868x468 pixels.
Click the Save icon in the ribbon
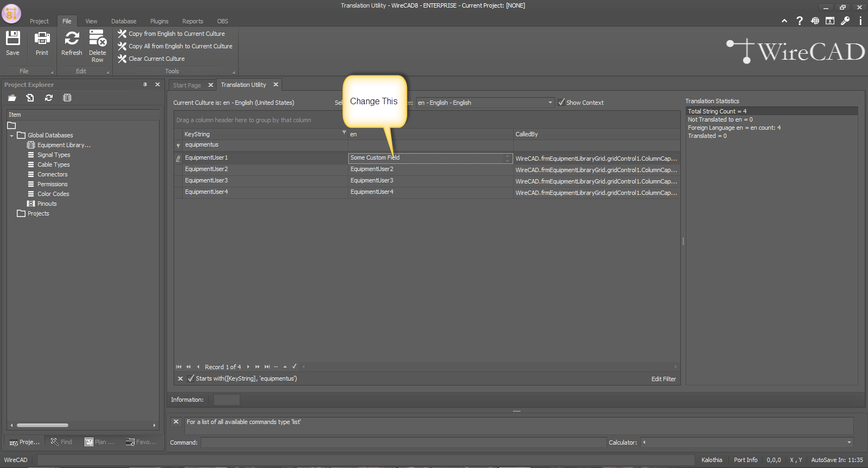point(12,38)
